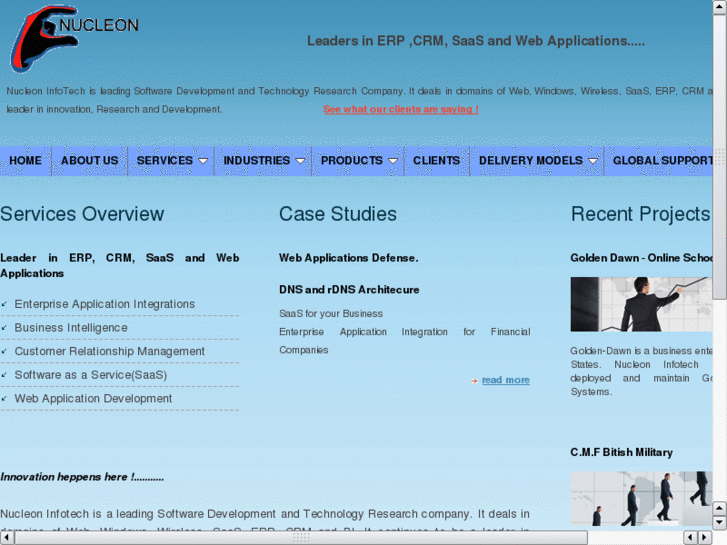Expand the Industries dropdown arrow

tap(300, 161)
